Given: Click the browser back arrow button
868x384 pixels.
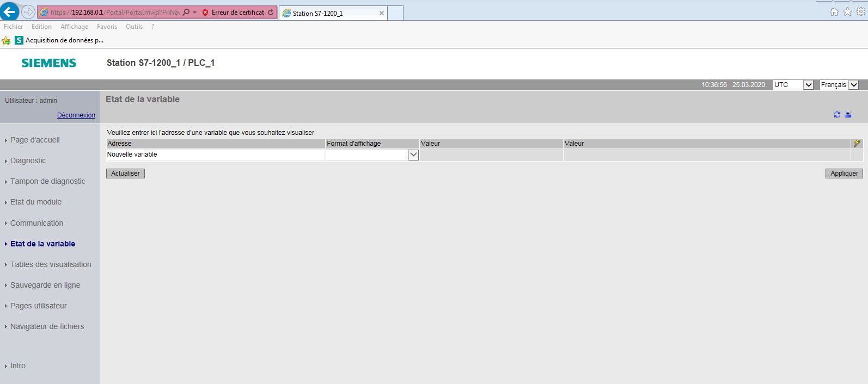Looking at the screenshot, I should [10, 12].
